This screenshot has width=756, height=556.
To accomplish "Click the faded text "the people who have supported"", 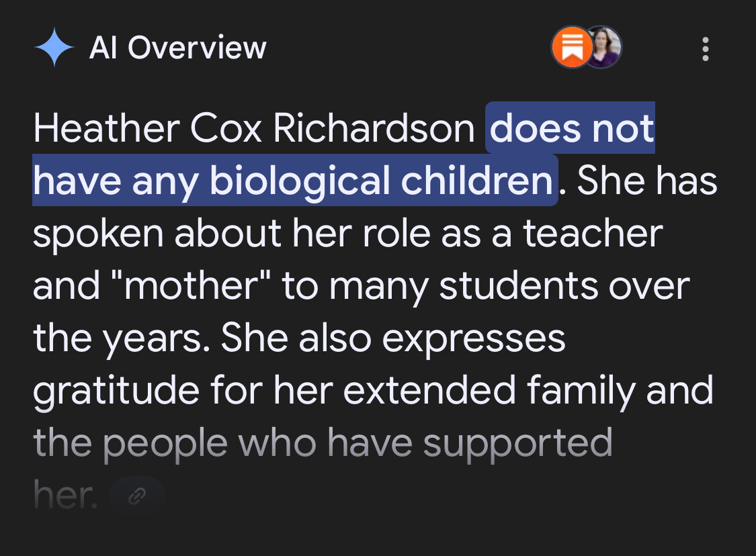I will pos(323,443).
